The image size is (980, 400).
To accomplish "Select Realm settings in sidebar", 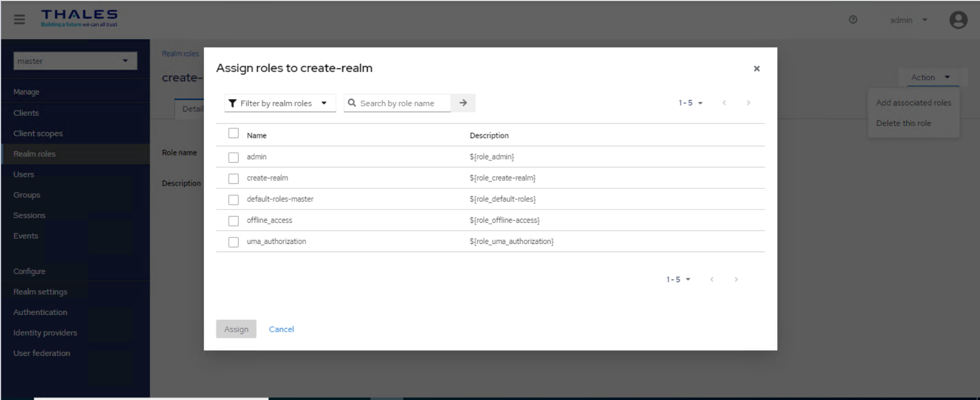I will (40, 292).
